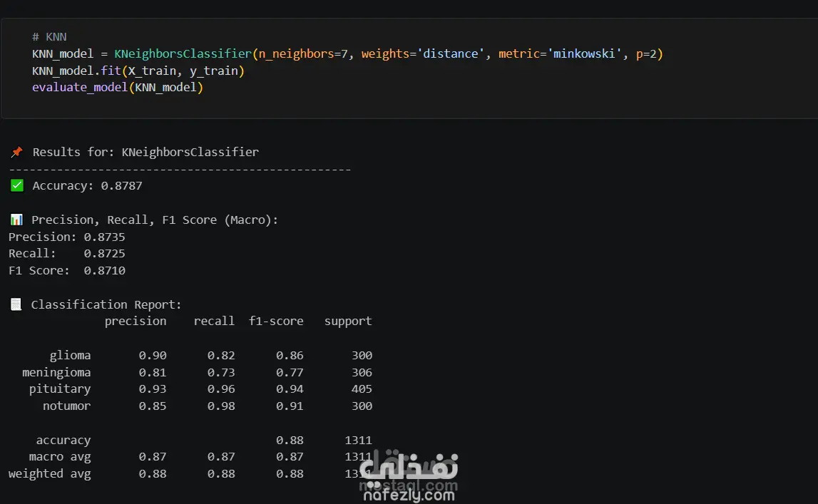Image resolution: width=818 pixels, height=504 pixels.
Task: Click glioma f1-score value 0.86
Action: tap(290, 356)
